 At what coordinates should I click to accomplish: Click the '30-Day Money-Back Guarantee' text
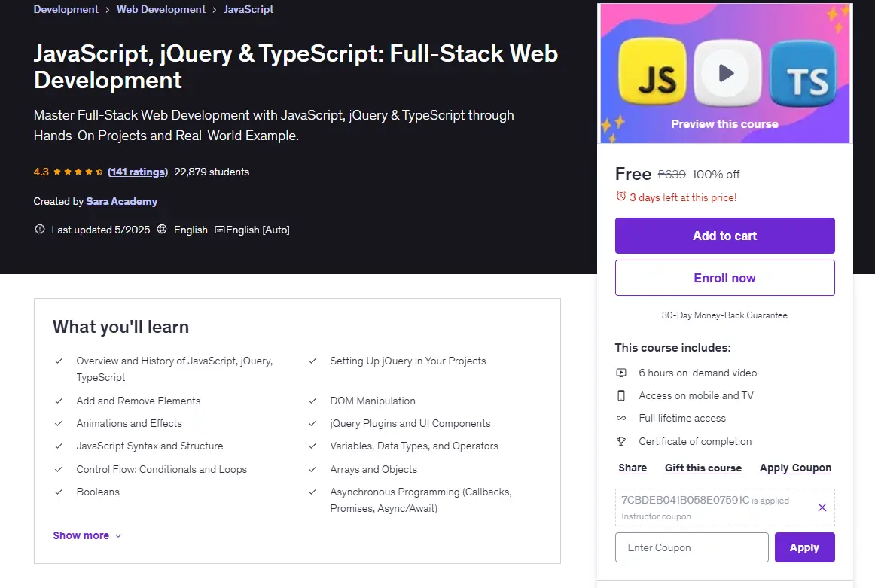(x=724, y=315)
